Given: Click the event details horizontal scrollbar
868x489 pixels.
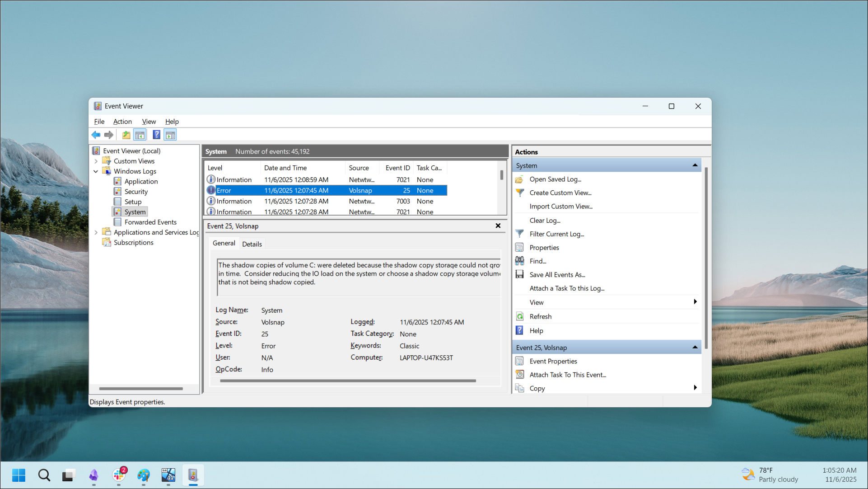Looking at the screenshot, I should pyautogui.click(x=348, y=381).
